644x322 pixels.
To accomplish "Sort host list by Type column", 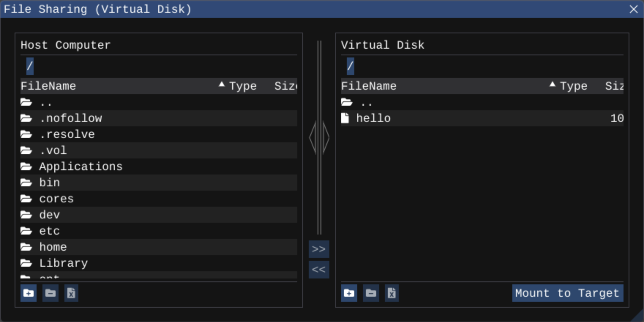I will 243,86.
